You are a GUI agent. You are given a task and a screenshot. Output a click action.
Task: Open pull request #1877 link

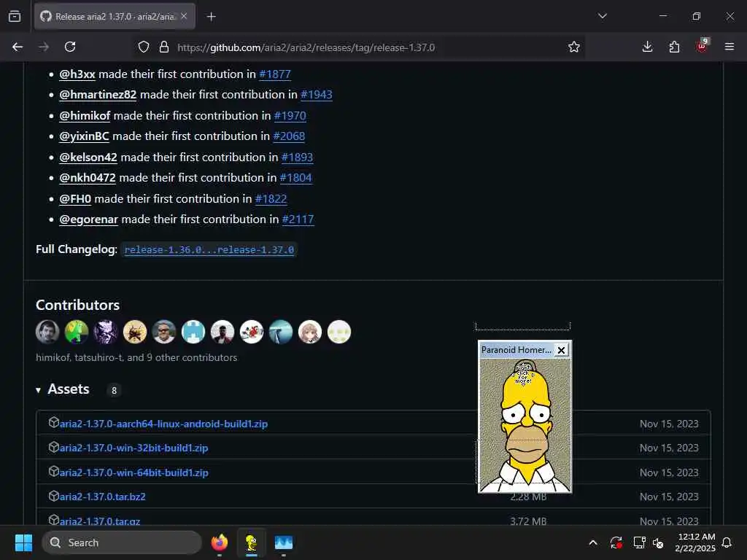[x=275, y=74]
